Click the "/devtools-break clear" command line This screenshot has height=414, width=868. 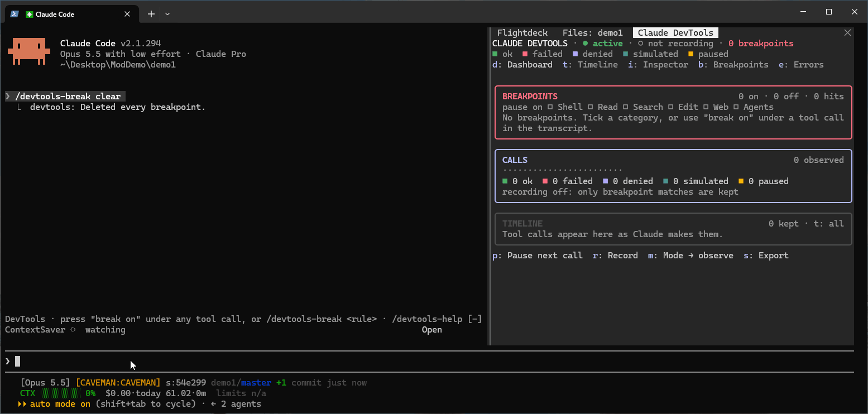[65, 97]
